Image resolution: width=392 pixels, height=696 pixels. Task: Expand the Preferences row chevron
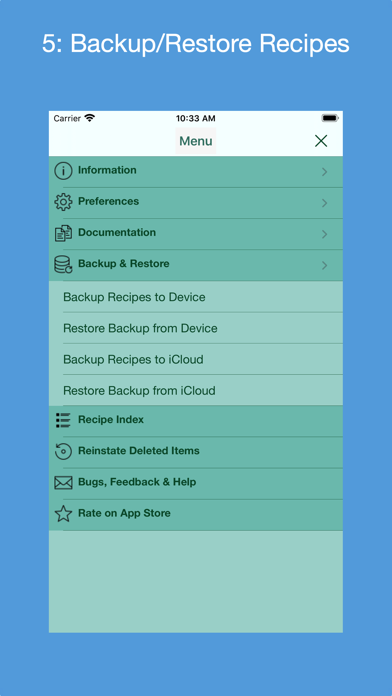325,203
